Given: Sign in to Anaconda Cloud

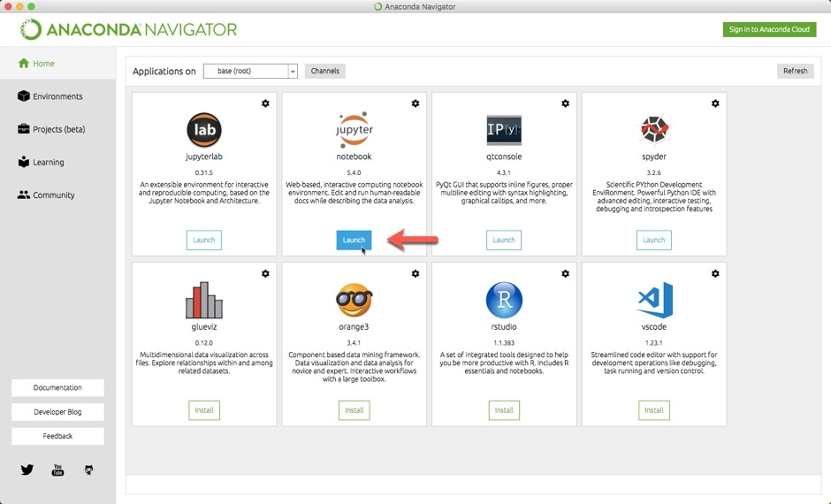Looking at the screenshot, I should pyautogui.click(x=768, y=29).
